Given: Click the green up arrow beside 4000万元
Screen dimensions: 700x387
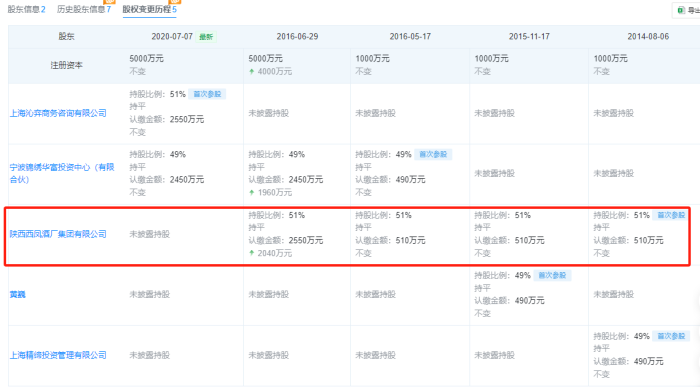Looking at the screenshot, I should pyautogui.click(x=252, y=71).
